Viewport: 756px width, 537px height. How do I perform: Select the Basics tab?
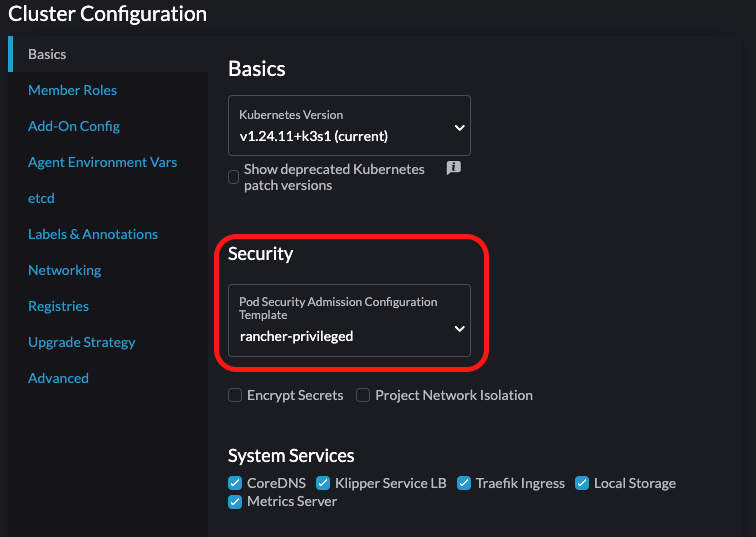[47, 54]
